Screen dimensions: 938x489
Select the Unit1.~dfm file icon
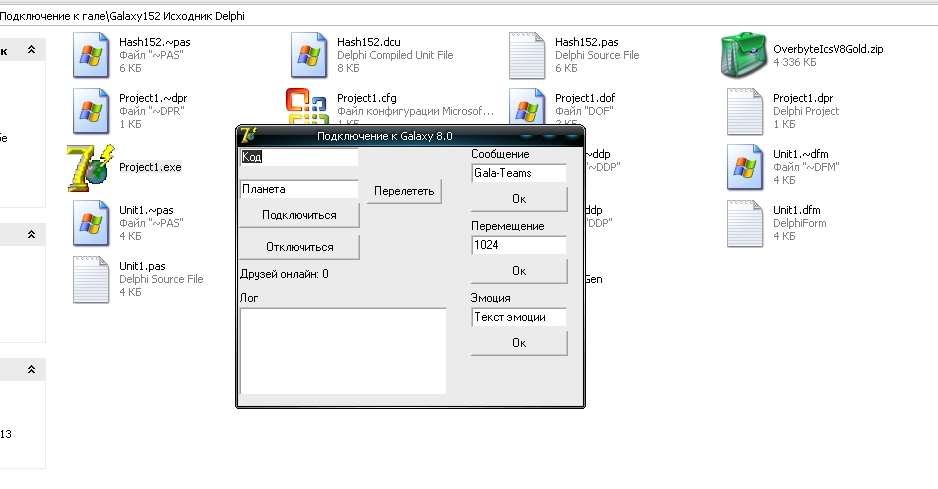pos(745,168)
